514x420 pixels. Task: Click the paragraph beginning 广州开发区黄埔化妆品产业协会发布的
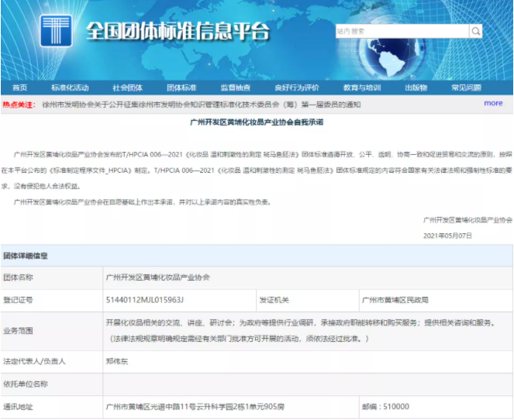pyautogui.click(x=257, y=170)
